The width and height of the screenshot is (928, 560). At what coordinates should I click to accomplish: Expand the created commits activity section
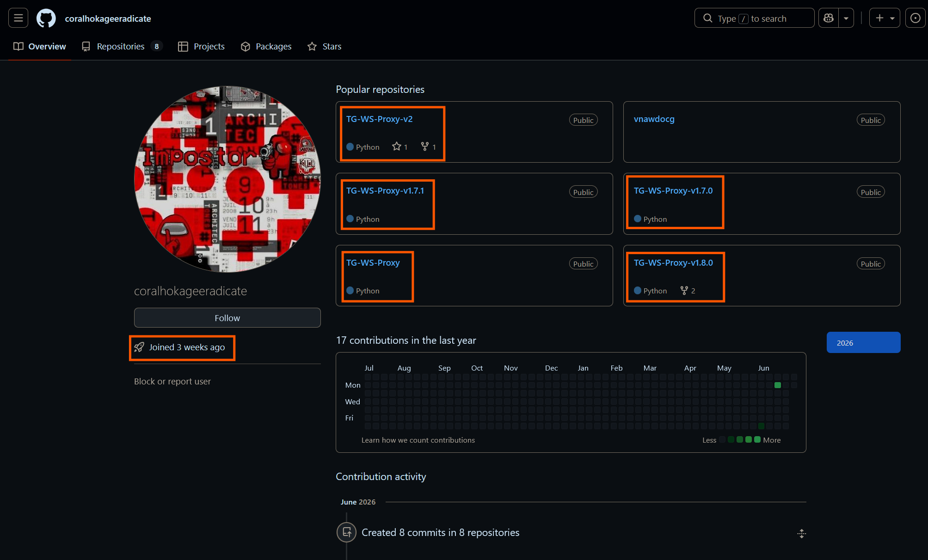point(802,533)
